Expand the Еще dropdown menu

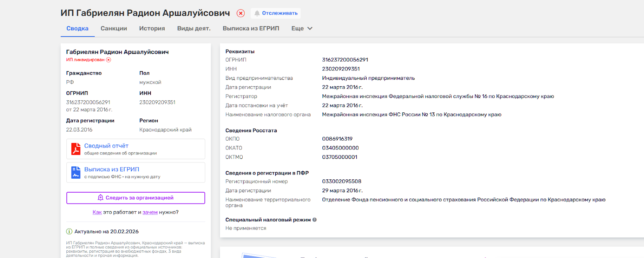coord(297,28)
